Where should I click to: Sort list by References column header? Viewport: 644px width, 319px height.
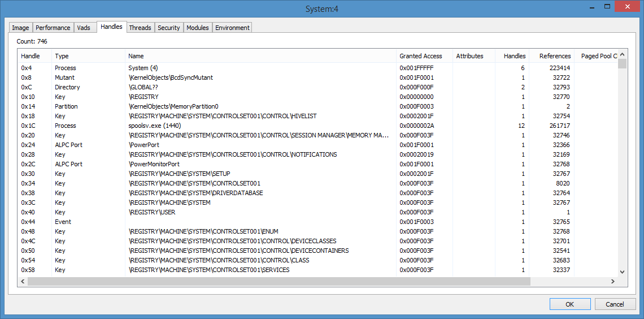tap(552, 56)
